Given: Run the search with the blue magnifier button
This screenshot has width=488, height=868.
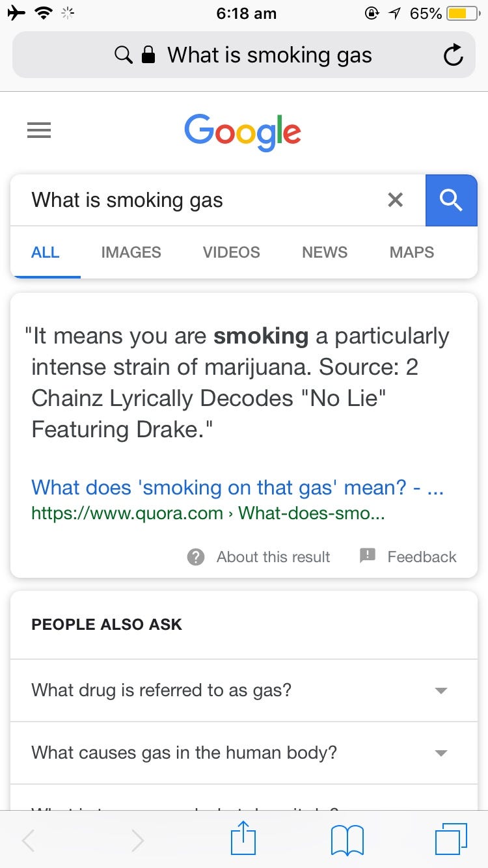Looking at the screenshot, I should pyautogui.click(x=451, y=200).
